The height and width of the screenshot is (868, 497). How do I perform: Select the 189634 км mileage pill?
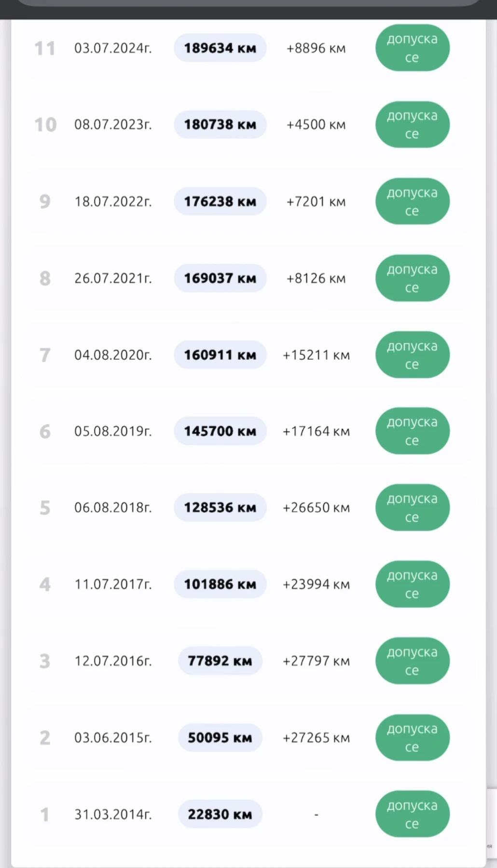(220, 48)
